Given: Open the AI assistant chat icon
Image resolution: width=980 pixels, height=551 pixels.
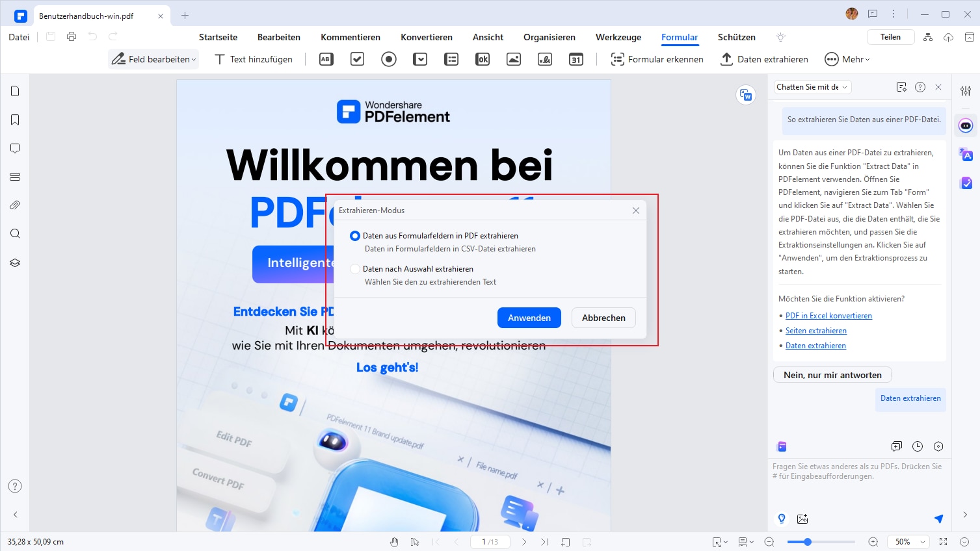Looking at the screenshot, I should pyautogui.click(x=966, y=125).
